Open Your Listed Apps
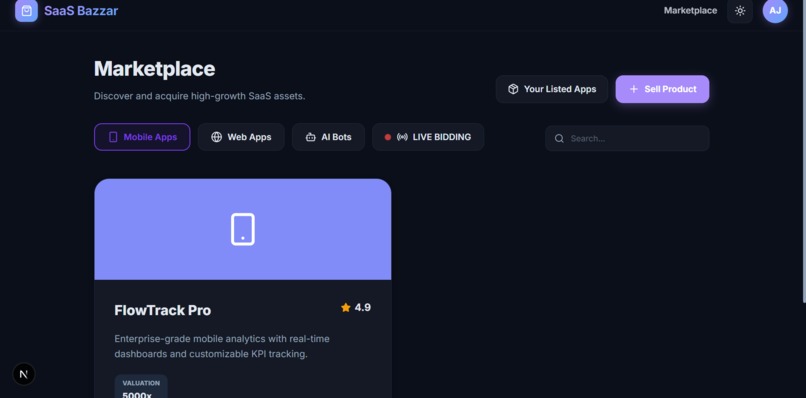 coord(552,89)
